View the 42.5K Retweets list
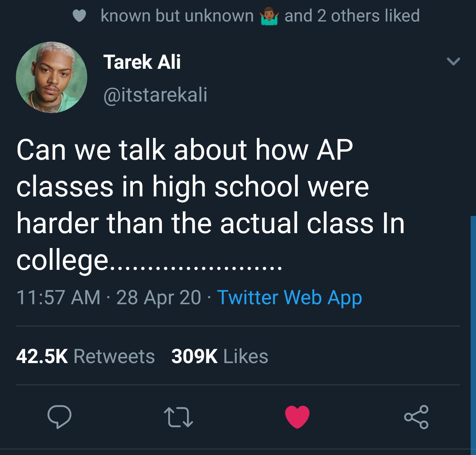476x455 pixels. point(85,356)
